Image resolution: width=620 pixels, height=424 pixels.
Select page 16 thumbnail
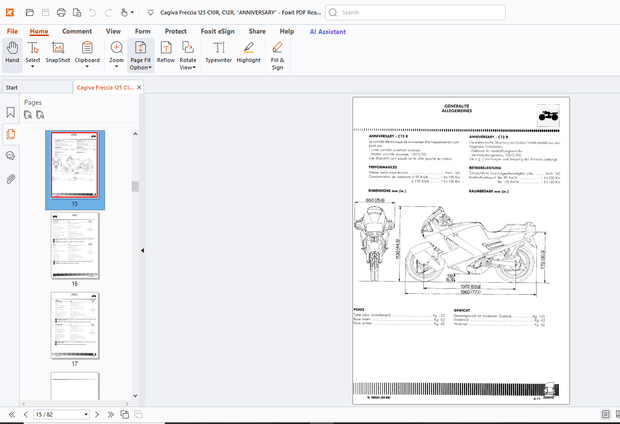pyautogui.click(x=75, y=246)
